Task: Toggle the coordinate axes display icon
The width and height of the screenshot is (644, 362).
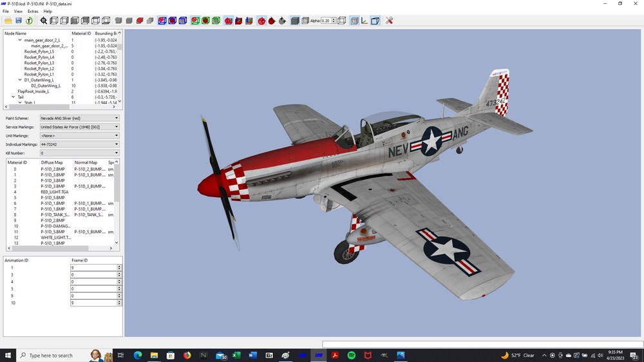Action: (365, 21)
